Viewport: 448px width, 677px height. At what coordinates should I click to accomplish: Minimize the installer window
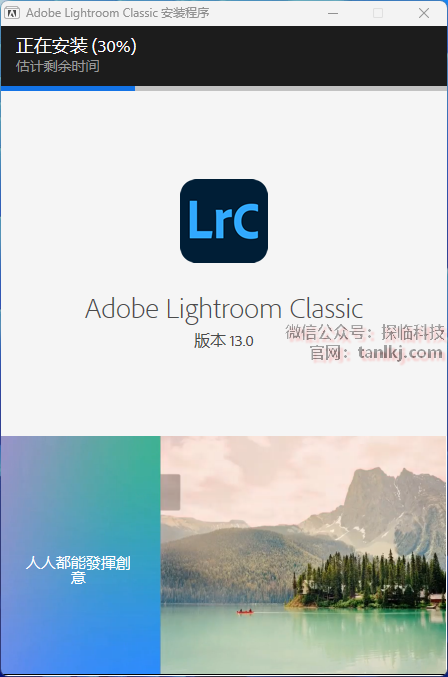[x=333, y=13]
